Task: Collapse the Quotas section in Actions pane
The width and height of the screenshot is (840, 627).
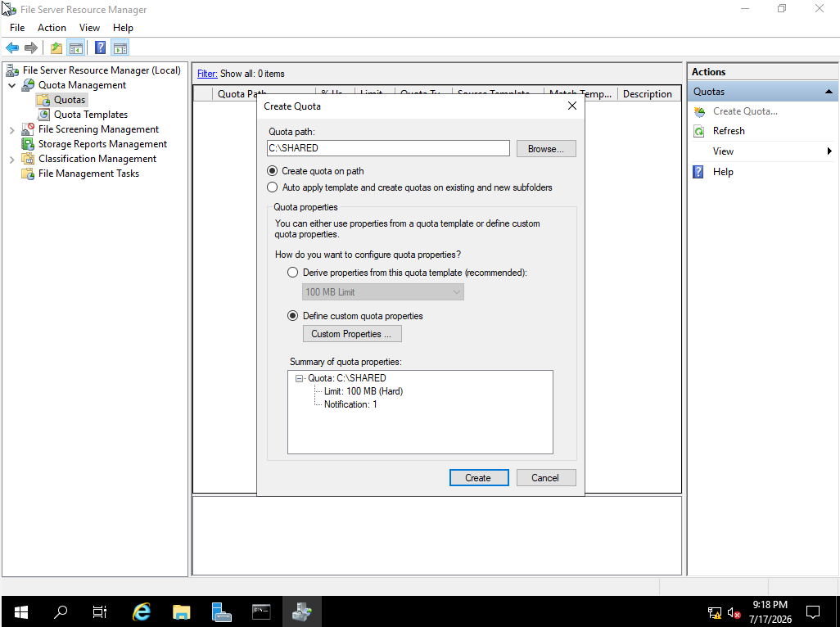Action: tap(829, 92)
